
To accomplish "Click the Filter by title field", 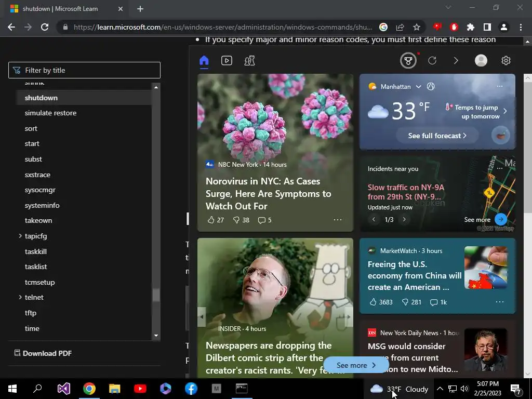I will [84, 70].
